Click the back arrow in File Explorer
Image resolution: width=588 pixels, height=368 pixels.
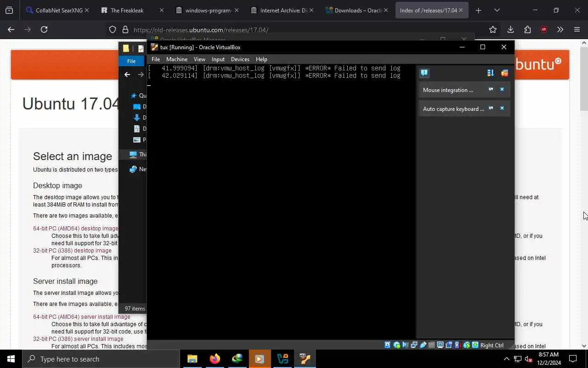[x=127, y=75]
